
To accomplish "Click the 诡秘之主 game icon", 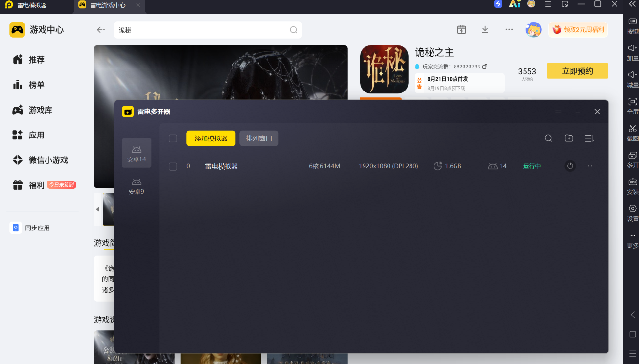I will click(384, 69).
